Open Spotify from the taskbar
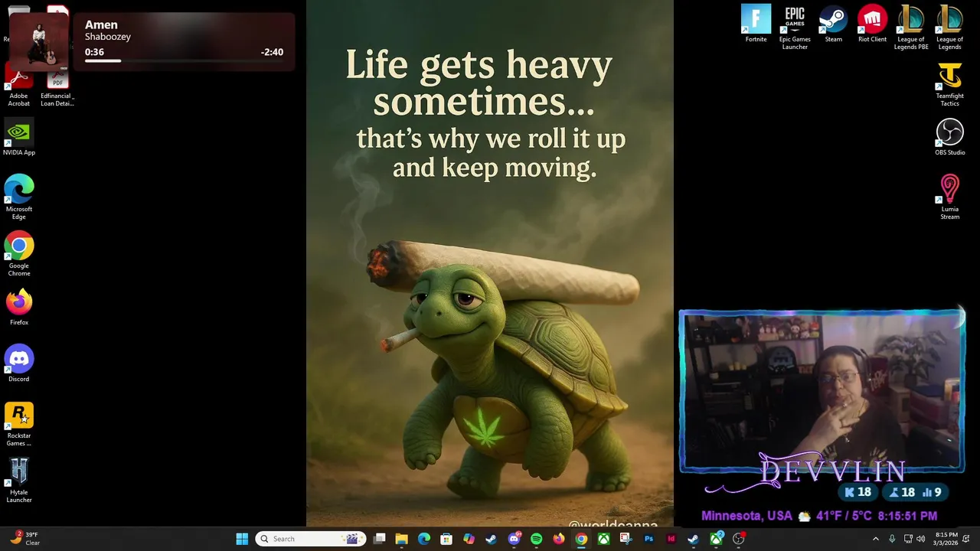Screen dimensions: 980x551 (536, 539)
